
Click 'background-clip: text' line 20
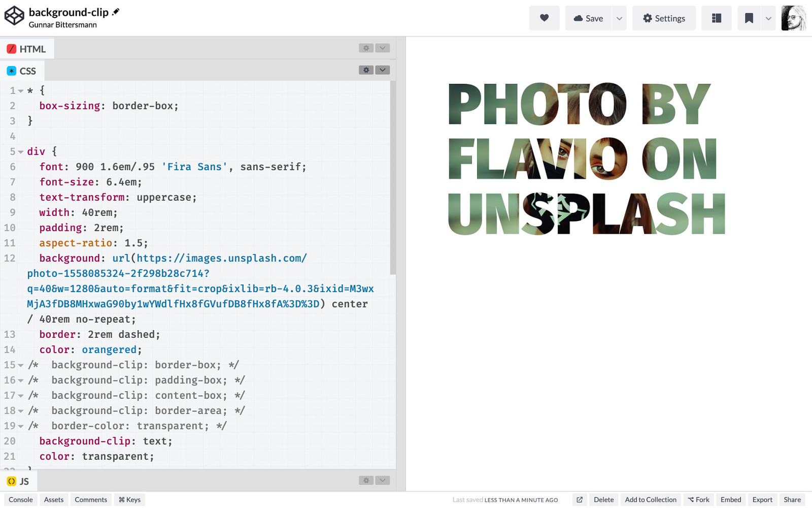coord(106,441)
